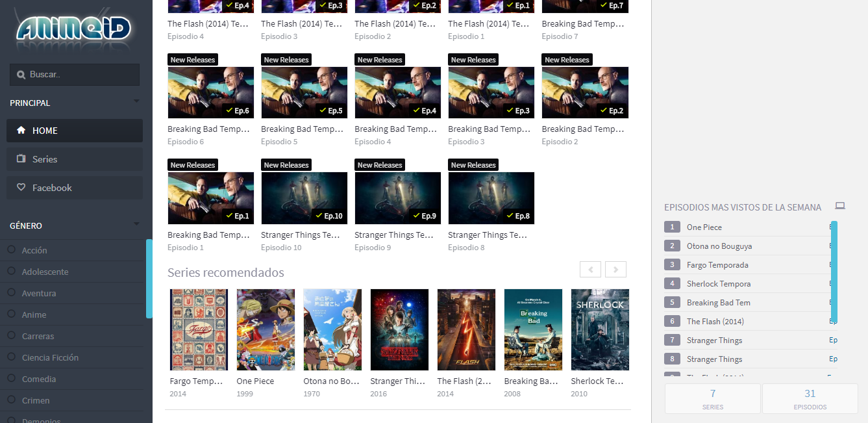Select the Crimen genre radio circle
The height and width of the screenshot is (423, 868).
pyautogui.click(x=11, y=400)
